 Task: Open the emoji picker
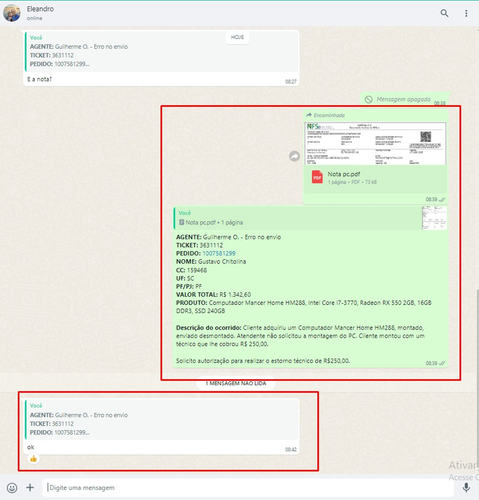click(12, 488)
